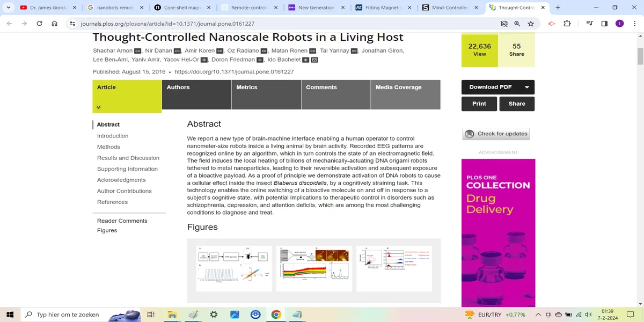Screen dimensions: 644x322
Task: Open the Figures sidebar link
Action: [107, 230]
